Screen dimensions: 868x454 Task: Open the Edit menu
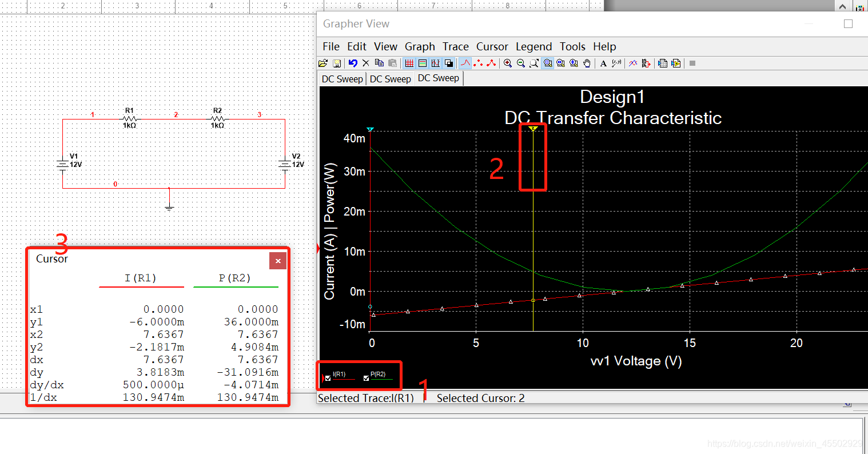357,46
